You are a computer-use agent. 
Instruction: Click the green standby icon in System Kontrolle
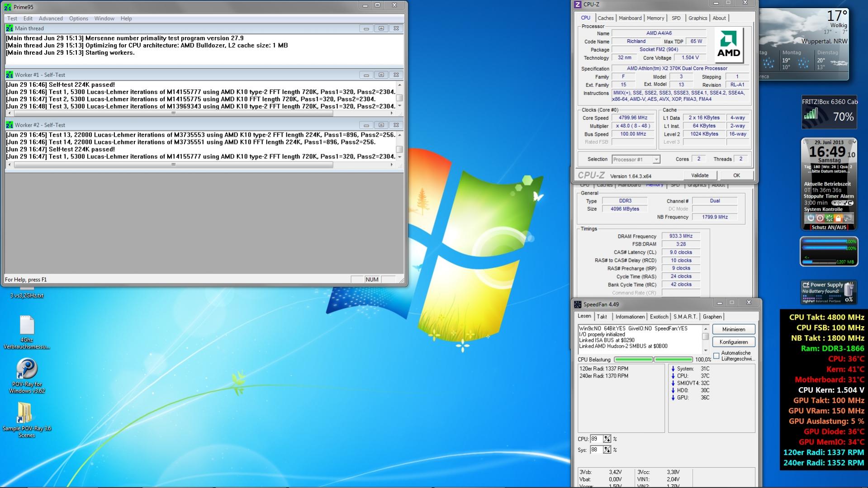(829, 218)
